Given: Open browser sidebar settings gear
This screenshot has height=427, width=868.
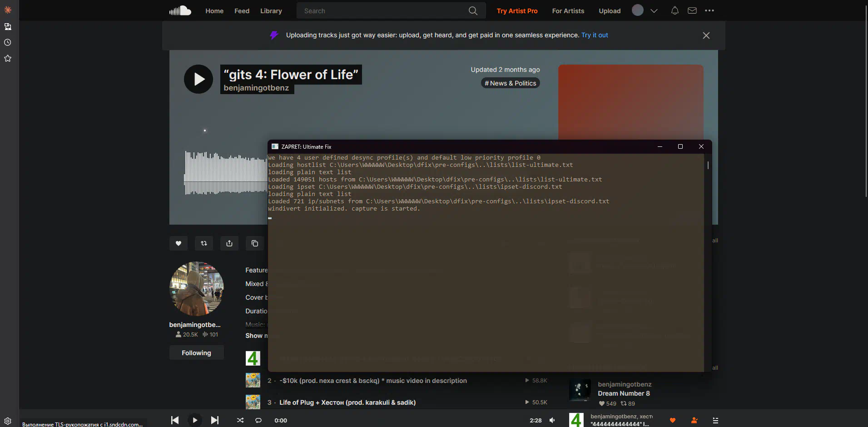Looking at the screenshot, I should [8, 421].
